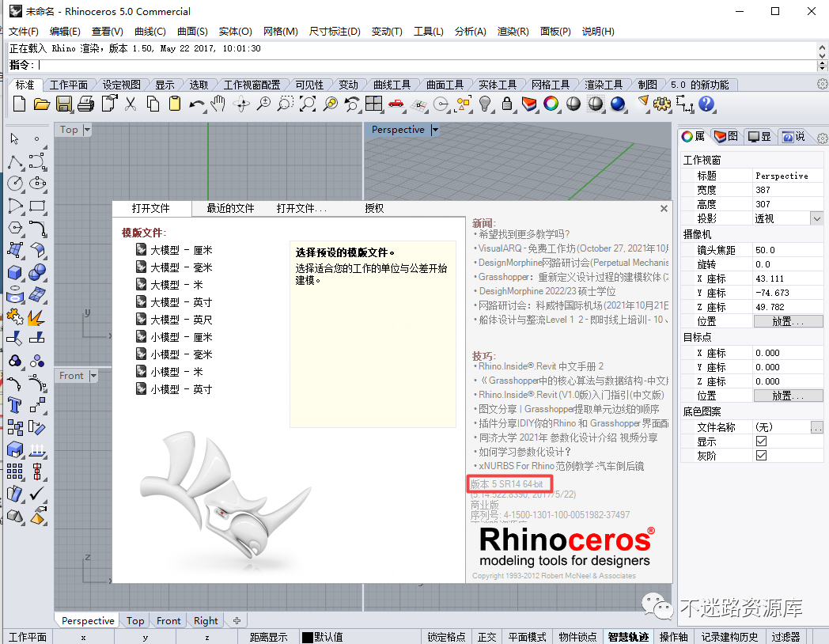Screen dimensions: 829x644
Task: Open the 文件(F) menu
Action: (23, 31)
